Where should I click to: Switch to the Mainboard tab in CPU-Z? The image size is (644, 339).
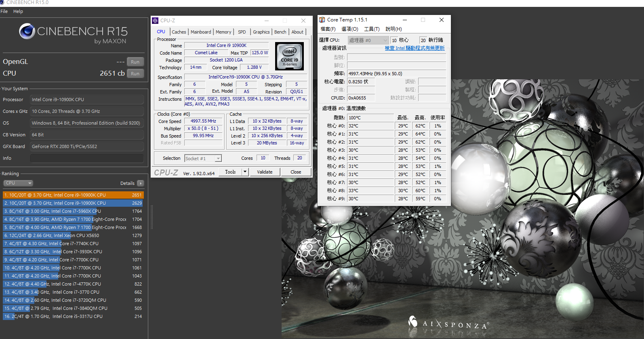(x=201, y=32)
